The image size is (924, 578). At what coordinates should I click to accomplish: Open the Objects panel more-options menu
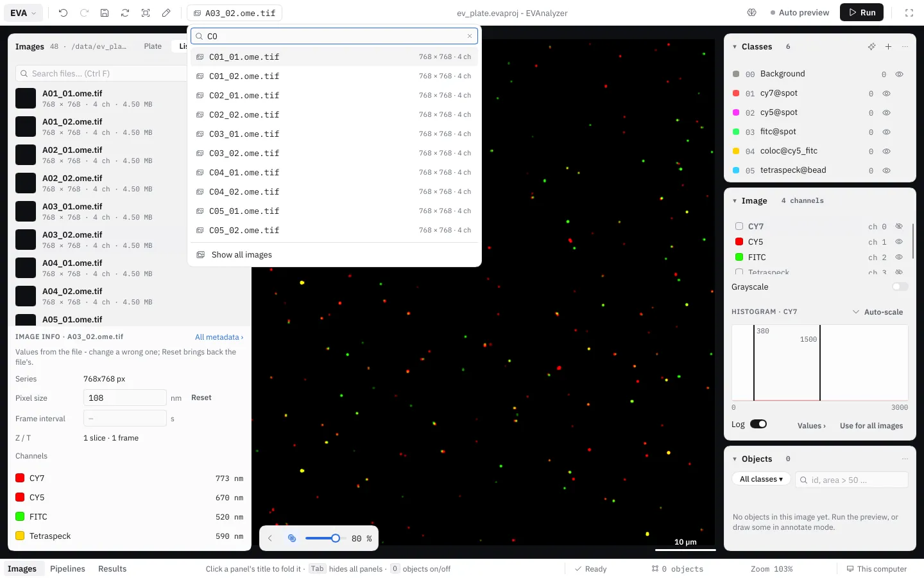click(905, 459)
